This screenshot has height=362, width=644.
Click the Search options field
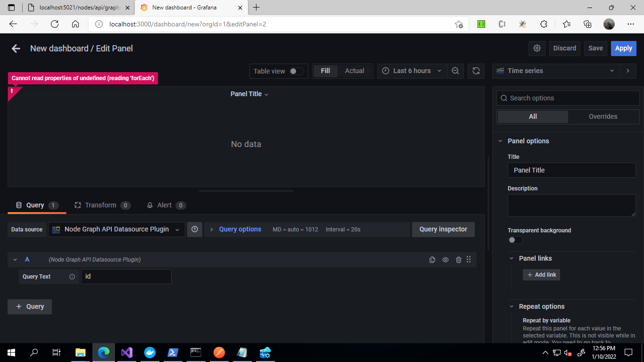tap(568, 98)
